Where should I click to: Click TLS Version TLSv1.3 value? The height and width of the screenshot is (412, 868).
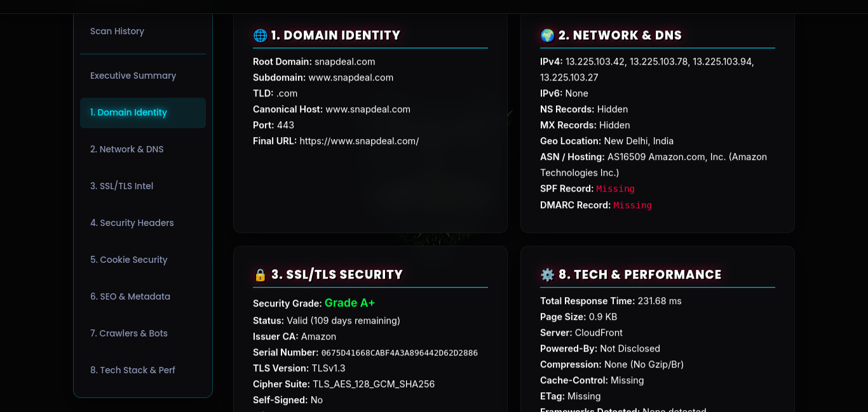coord(329,368)
